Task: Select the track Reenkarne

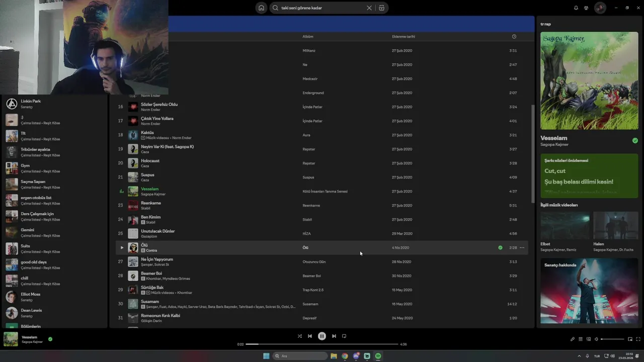Action: (151, 203)
